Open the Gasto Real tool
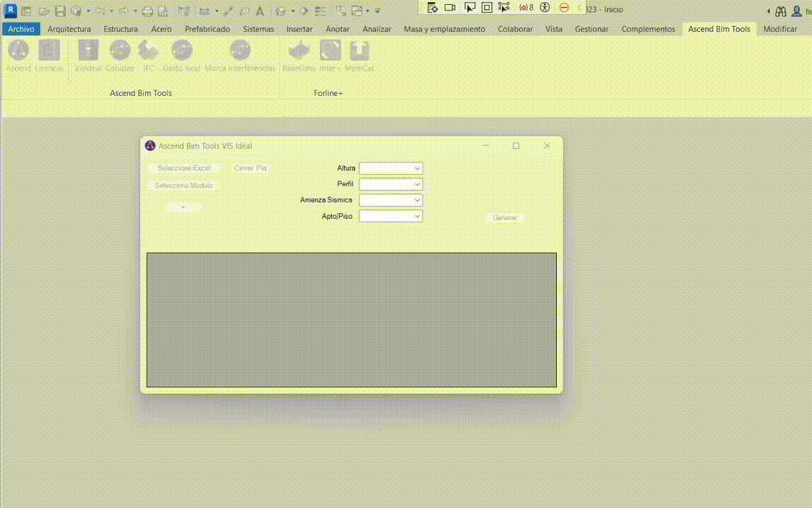This screenshot has height=508, width=812. click(181, 56)
